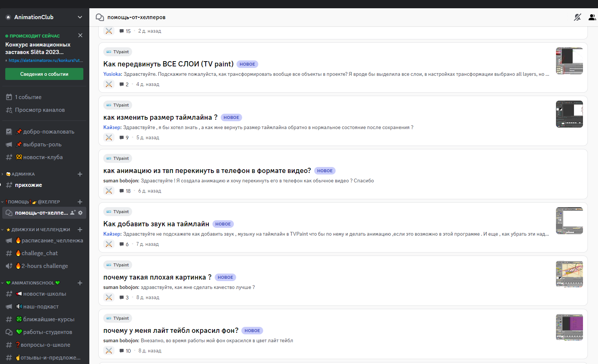This screenshot has height=364, width=598.
Task: Click forum icon beside помощь-от-хелперов title
Action: (99, 17)
